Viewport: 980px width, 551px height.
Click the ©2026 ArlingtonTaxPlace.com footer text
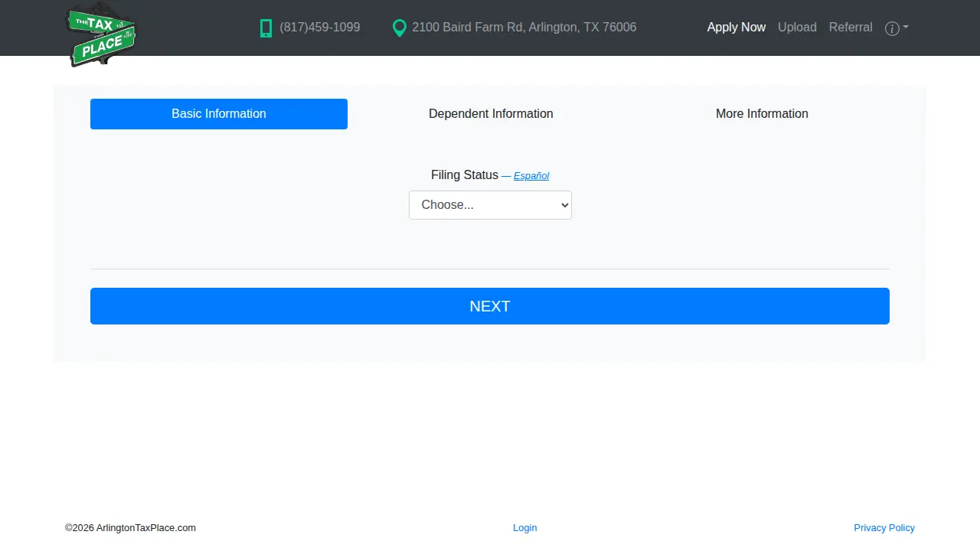coord(130,528)
